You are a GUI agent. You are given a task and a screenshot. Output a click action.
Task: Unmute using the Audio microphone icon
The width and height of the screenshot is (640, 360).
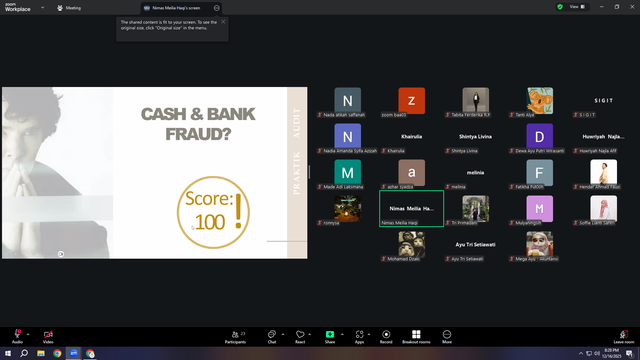(17, 336)
